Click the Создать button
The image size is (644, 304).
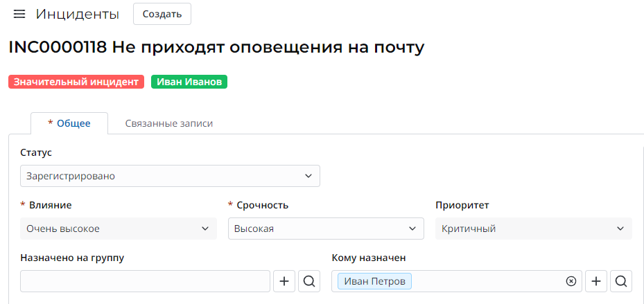pos(162,15)
